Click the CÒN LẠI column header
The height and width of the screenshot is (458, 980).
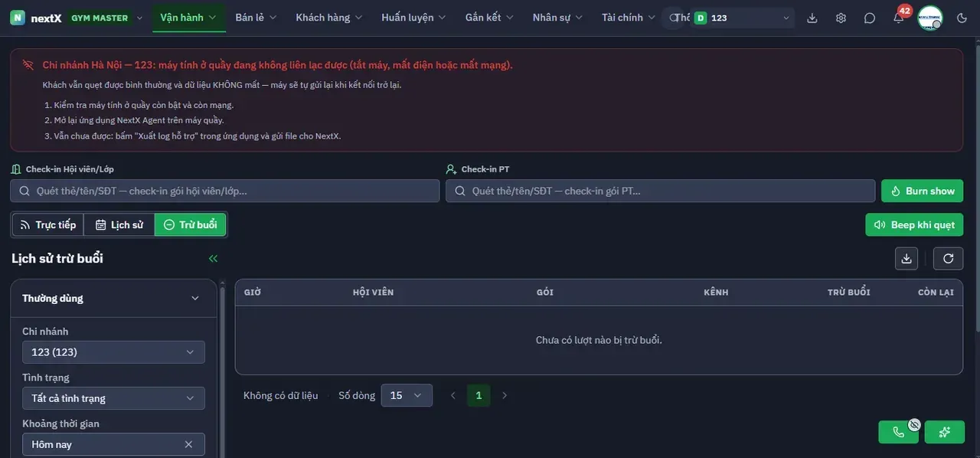click(x=936, y=293)
